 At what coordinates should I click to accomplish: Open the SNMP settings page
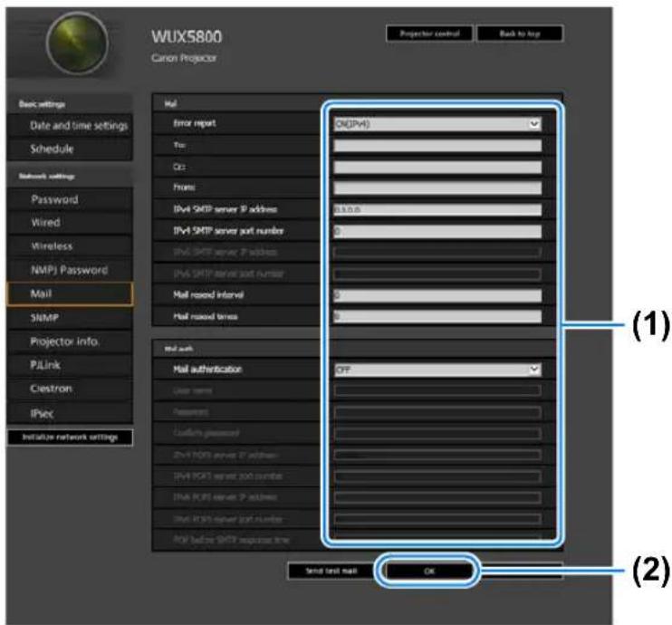(70, 318)
